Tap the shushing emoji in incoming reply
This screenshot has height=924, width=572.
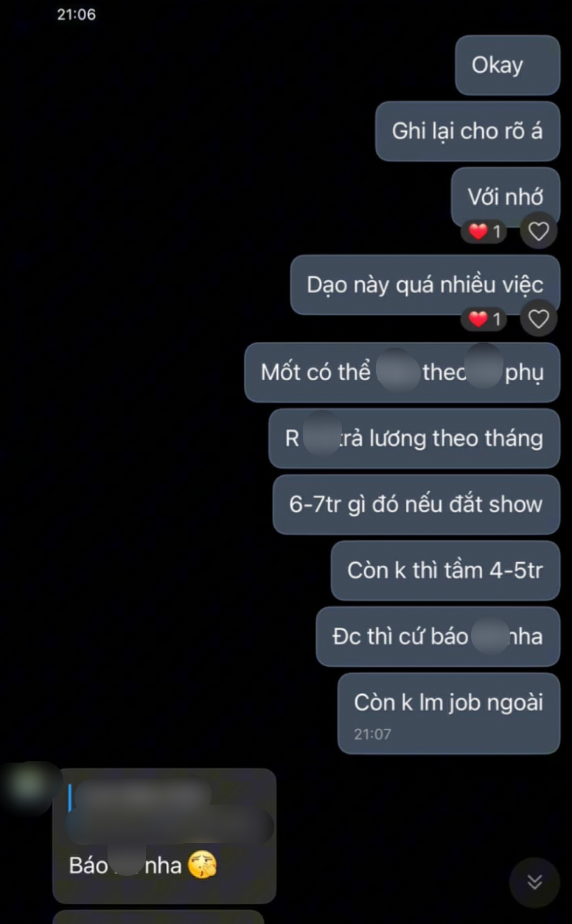203,864
